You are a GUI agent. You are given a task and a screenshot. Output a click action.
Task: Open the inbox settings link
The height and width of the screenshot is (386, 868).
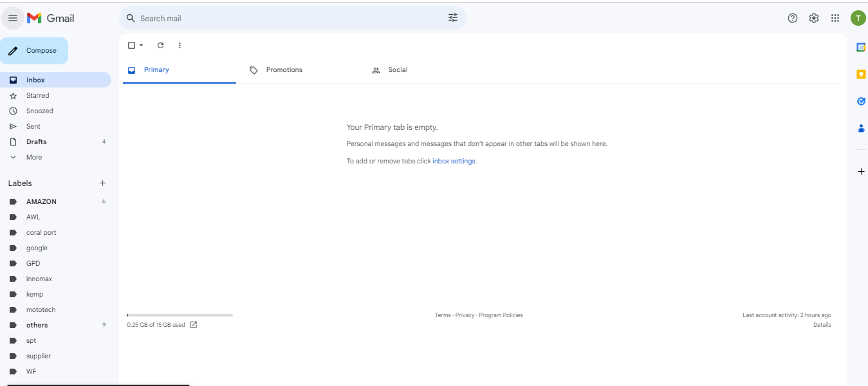(x=454, y=161)
